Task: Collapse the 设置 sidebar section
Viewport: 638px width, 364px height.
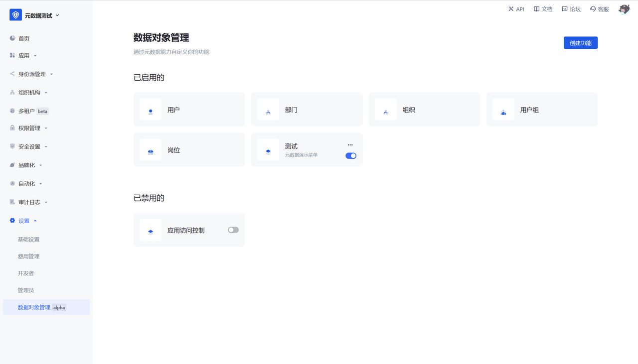Action: click(24, 221)
